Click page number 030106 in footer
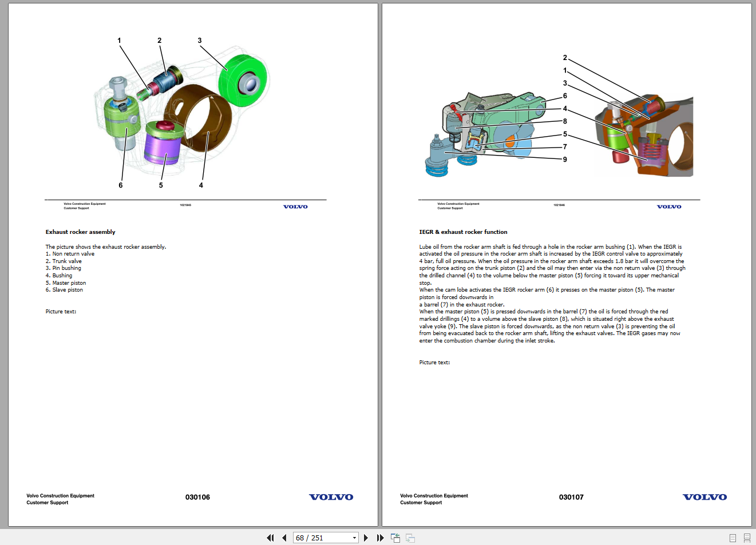This screenshot has width=756, height=545. click(x=197, y=497)
